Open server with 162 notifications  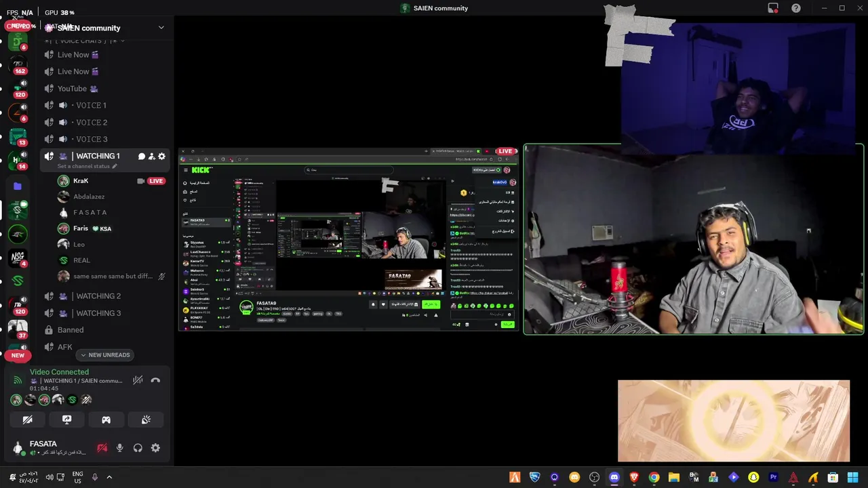pos(18,65)
